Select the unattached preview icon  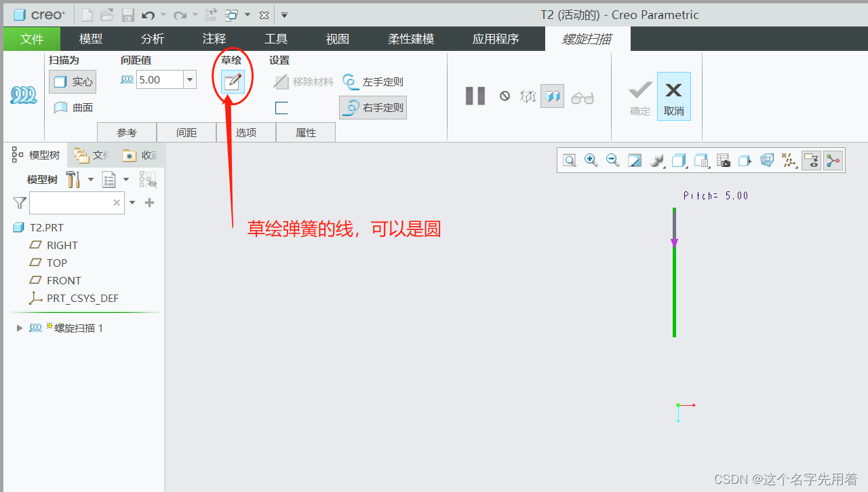pos(528,96)
